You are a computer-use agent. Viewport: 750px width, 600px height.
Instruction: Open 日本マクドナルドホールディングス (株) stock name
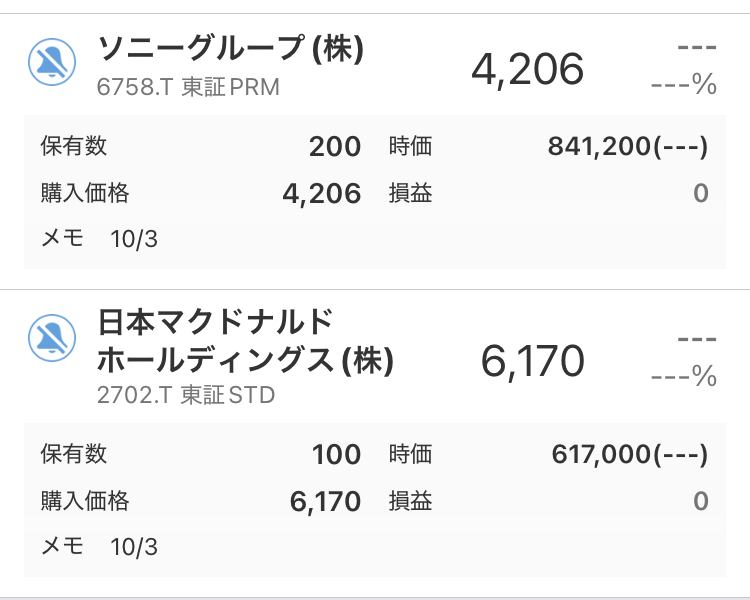[x=245, y=341]
